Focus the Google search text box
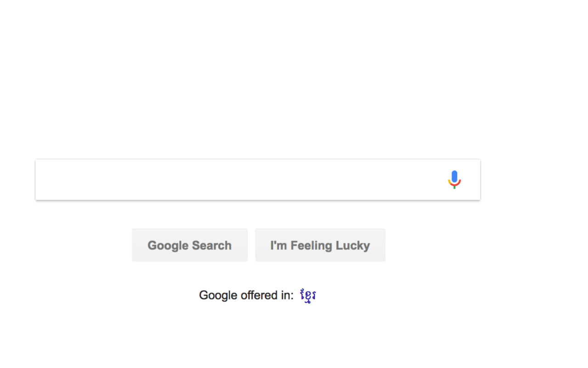 tap(239, 180)
